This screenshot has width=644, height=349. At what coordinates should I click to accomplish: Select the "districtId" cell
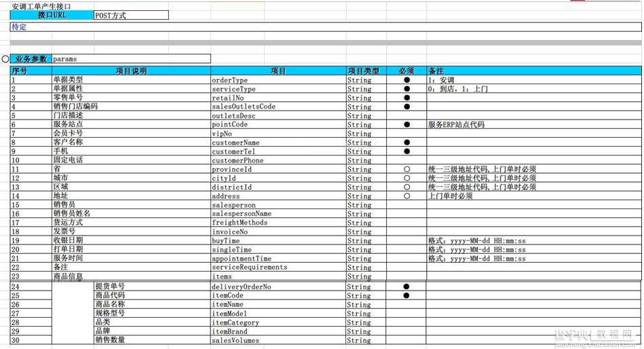tap(278, 187)
